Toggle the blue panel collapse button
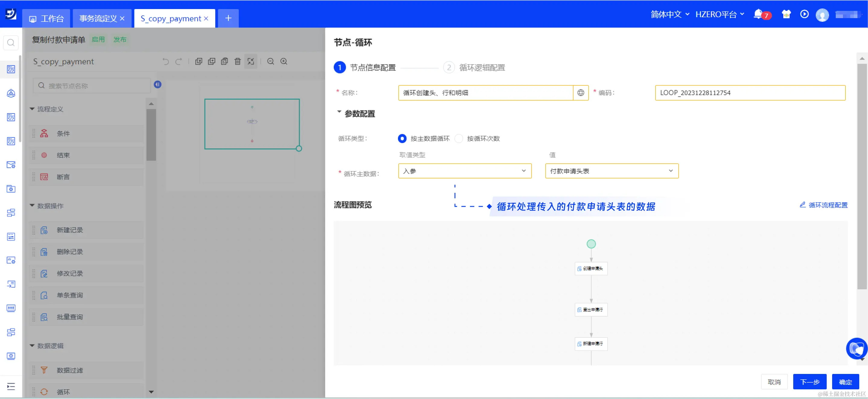Screen dimensions: 868x399 click(x=157, y=84)
